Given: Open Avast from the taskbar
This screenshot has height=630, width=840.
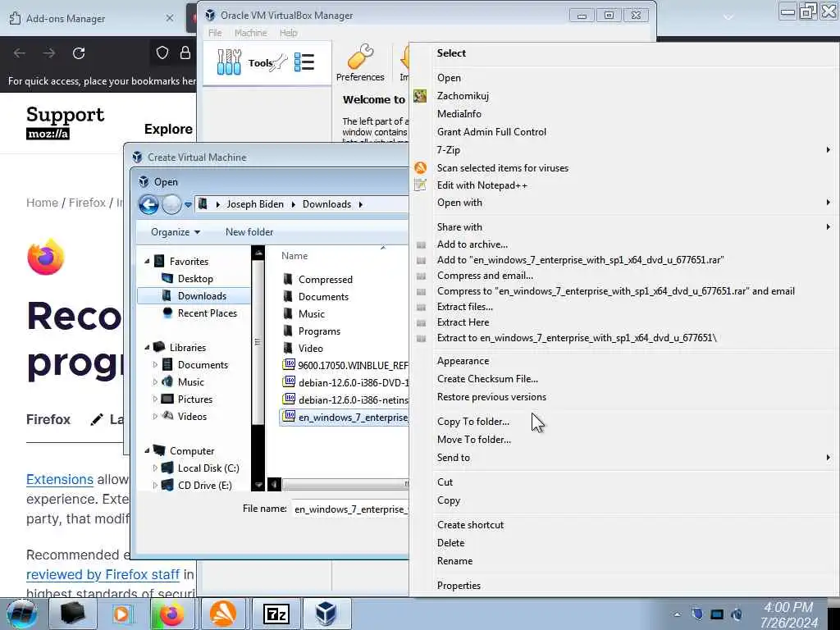Looking at the screenshot, I should tap(223, 614).
